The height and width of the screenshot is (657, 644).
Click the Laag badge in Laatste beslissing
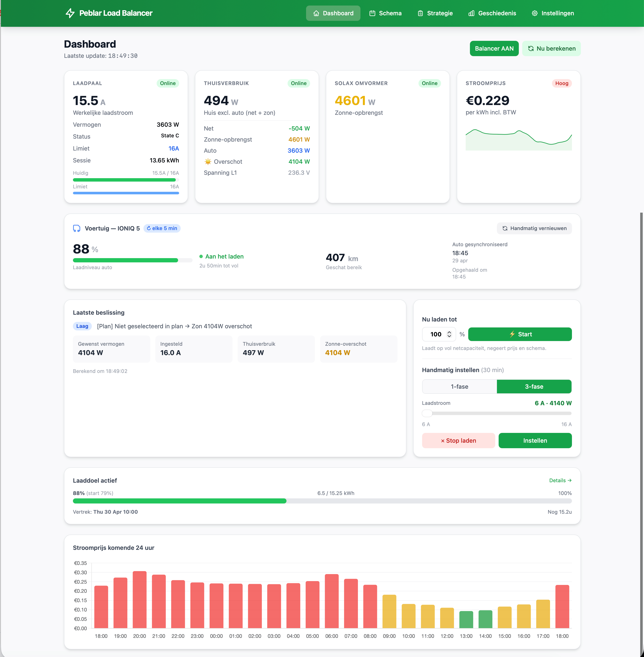82,326
